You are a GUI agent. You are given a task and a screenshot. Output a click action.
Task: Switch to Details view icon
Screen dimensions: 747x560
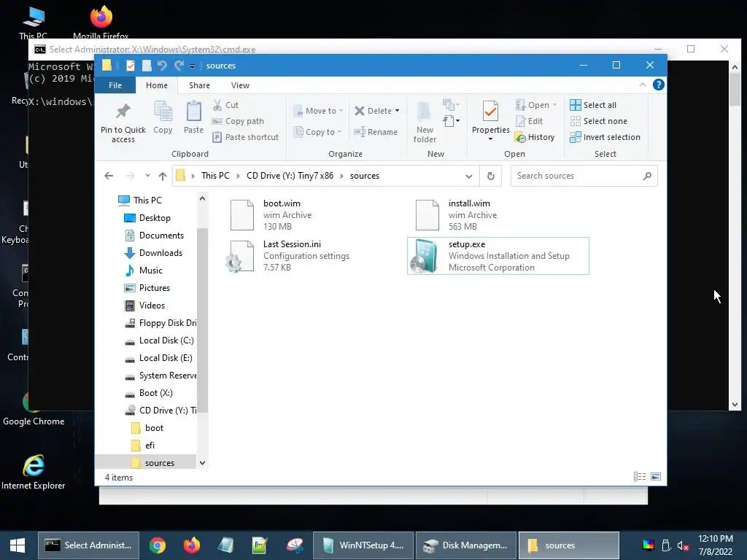[x=639, y=477]
